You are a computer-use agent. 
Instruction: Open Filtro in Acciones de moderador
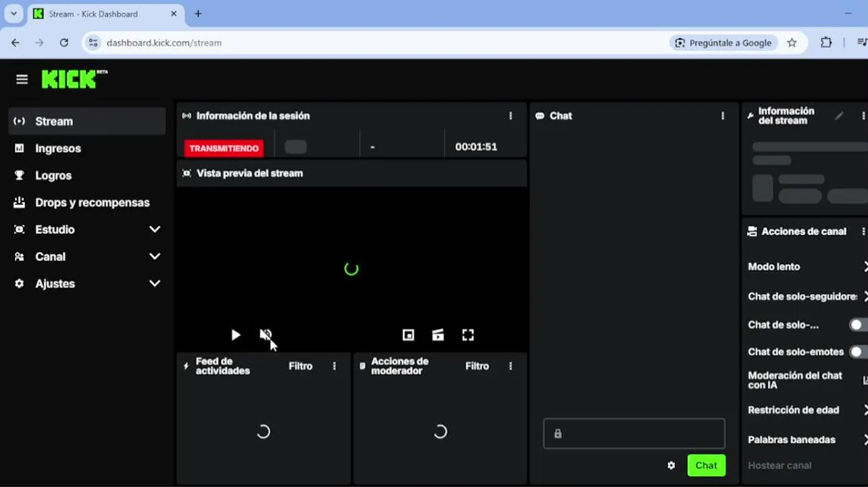click(477, 366)
